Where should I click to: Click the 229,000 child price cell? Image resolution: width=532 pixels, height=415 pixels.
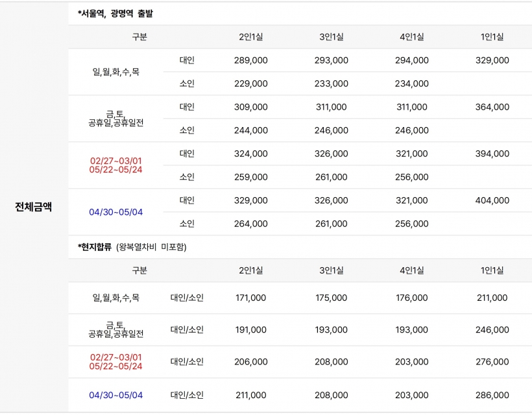[250, 84]
